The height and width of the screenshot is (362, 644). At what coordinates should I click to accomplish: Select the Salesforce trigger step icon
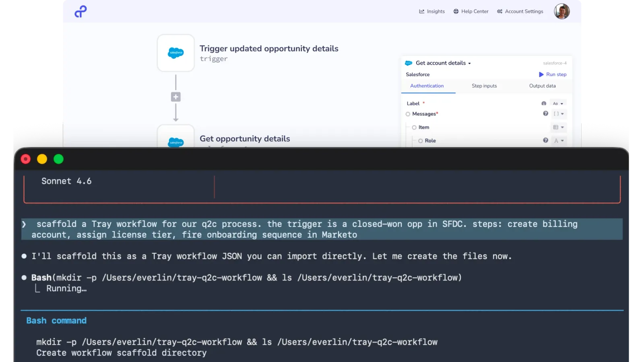click(x=175, y=53)
